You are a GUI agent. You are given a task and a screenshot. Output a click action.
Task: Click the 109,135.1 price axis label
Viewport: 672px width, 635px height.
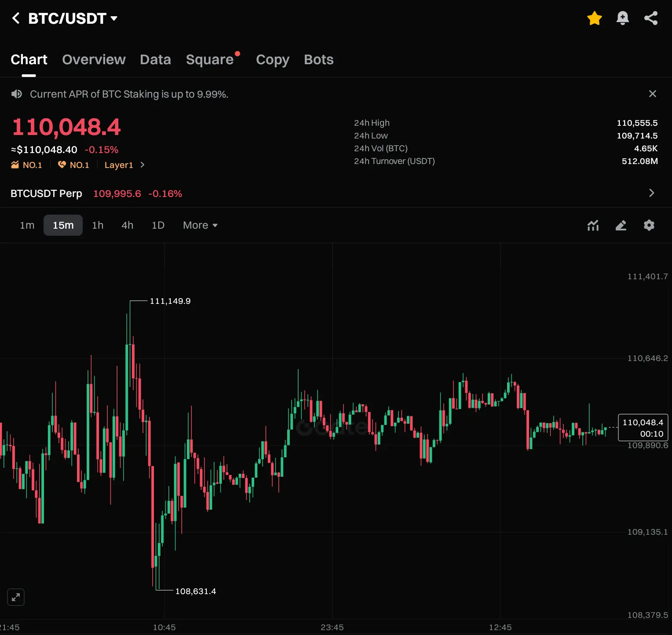coord(647,532)
